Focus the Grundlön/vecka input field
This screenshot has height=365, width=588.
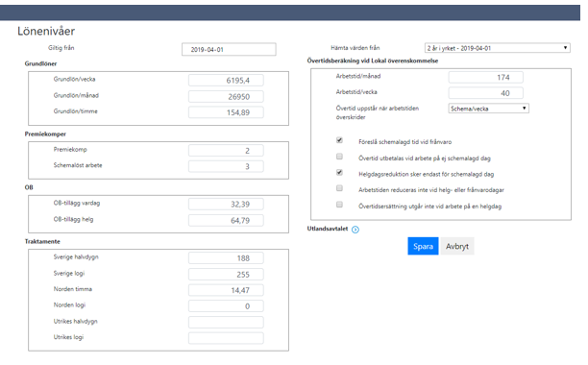point(226,80)
